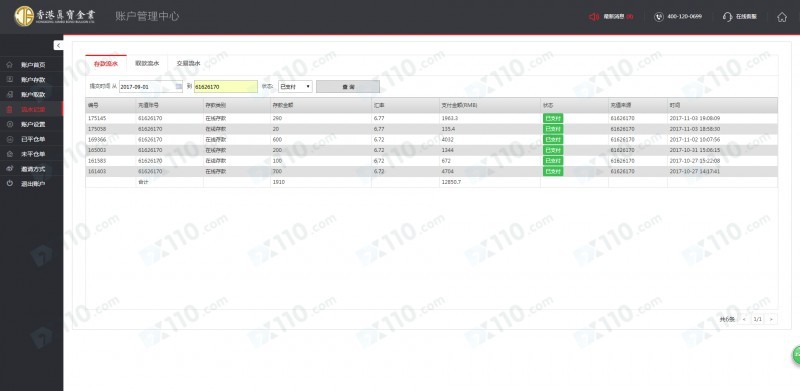Click the 退出账户 power icon in sidebar
This screenshot has height=391, width=800.
point(10,183)
